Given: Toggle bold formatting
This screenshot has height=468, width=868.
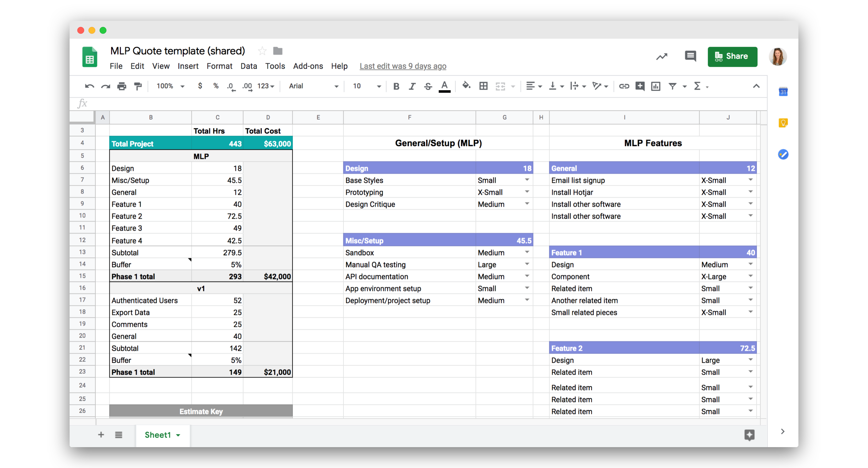Looking at the screenshot, I should pos(396,86).
